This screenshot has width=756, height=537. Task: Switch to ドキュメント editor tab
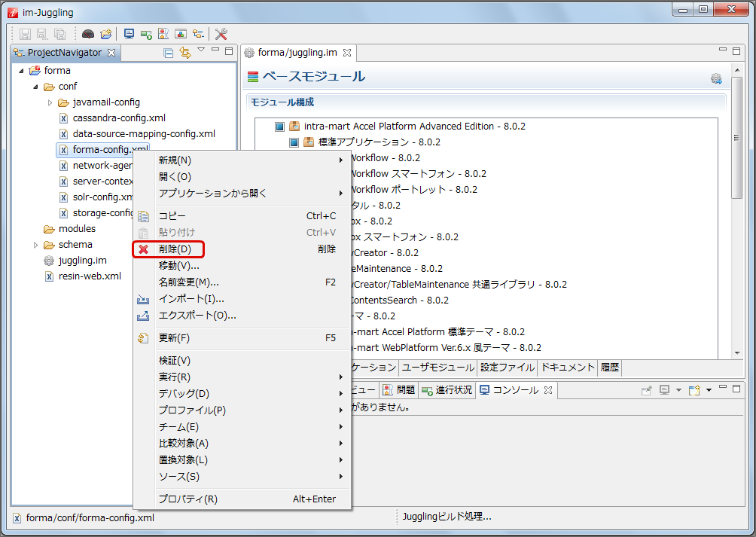pos(568,368)
